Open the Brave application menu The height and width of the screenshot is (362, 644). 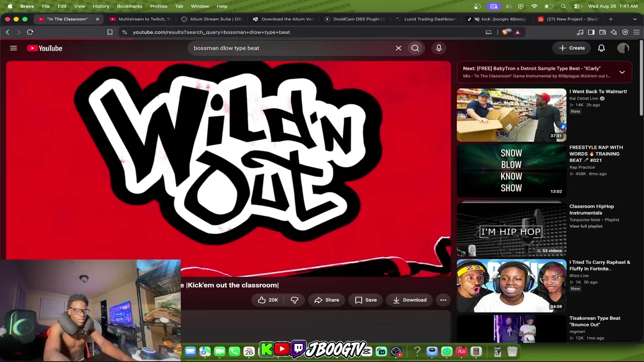27,6
